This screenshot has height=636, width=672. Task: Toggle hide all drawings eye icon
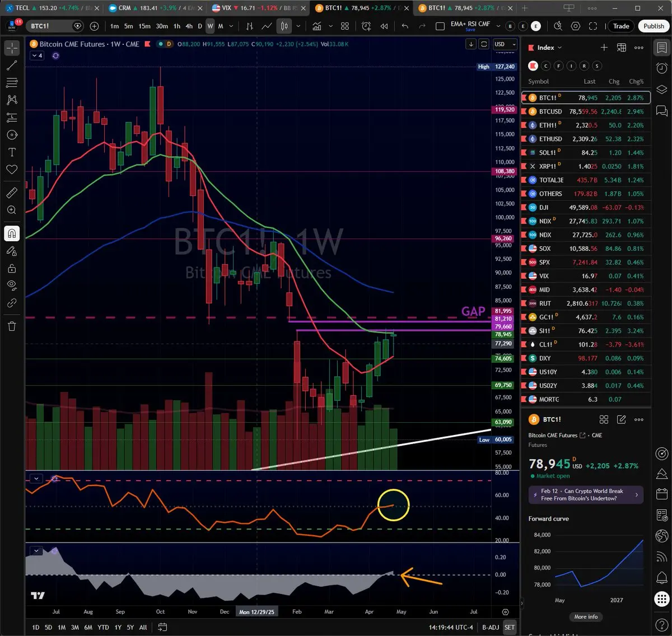point(12,286)
